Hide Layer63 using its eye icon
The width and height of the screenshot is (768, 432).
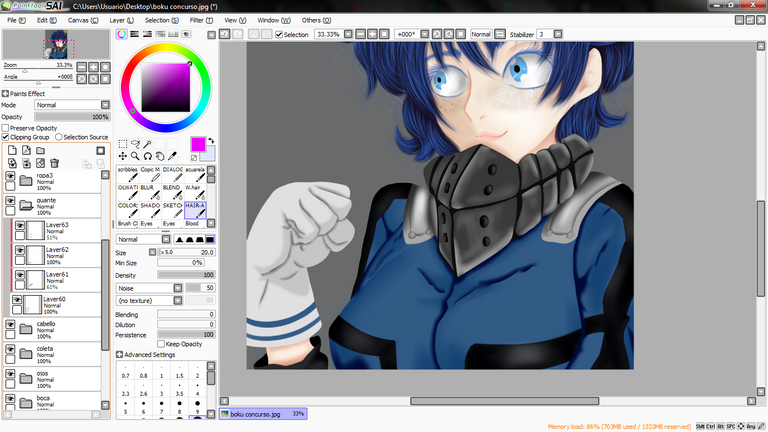point(20,225)
